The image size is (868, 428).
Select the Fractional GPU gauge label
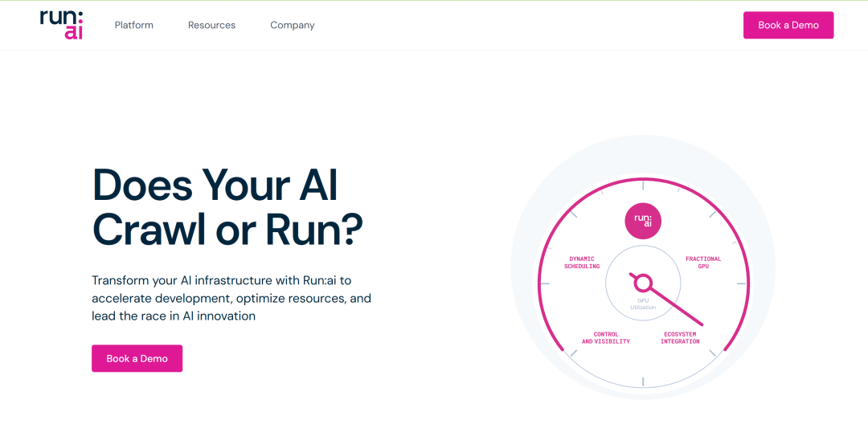click(703, 263)
